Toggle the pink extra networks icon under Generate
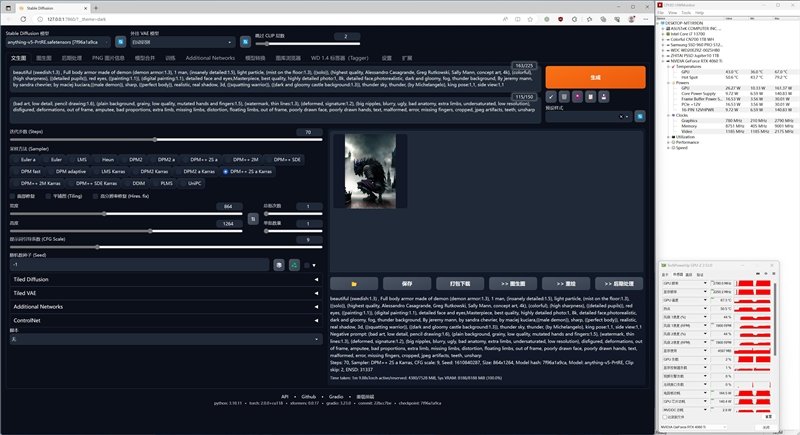The image size is (800, 435). 577,96
